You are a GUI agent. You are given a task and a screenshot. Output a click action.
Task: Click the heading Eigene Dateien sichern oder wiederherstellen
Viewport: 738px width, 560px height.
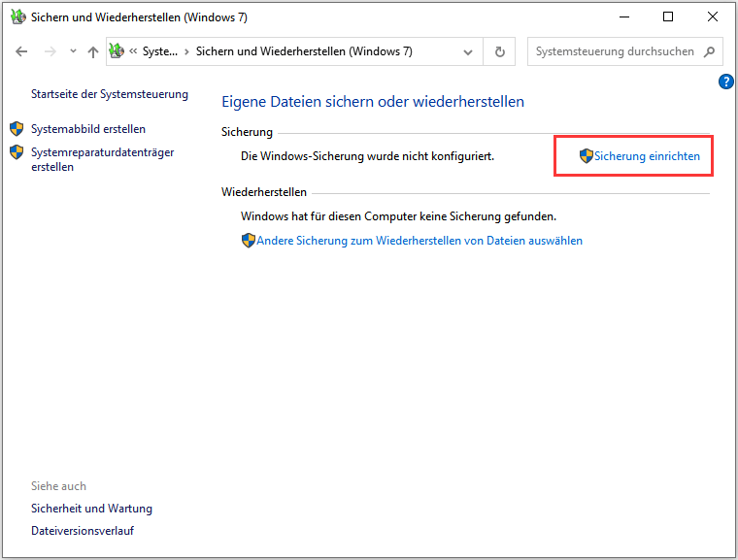[373, 102]
